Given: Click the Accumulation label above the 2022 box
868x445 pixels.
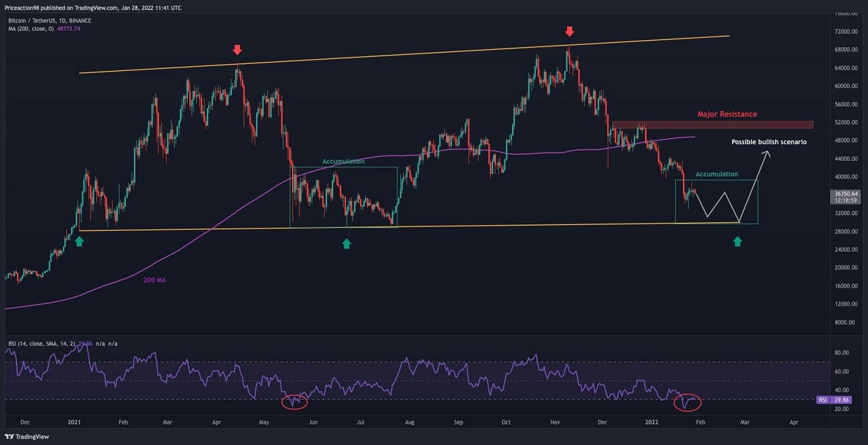Looking at the screenshot, I should [x=717, y=174].
